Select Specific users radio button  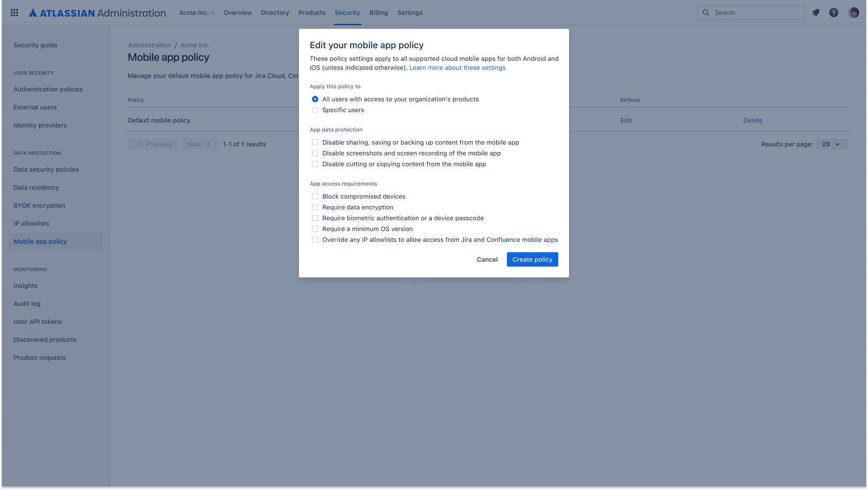(x=314, y=110)
